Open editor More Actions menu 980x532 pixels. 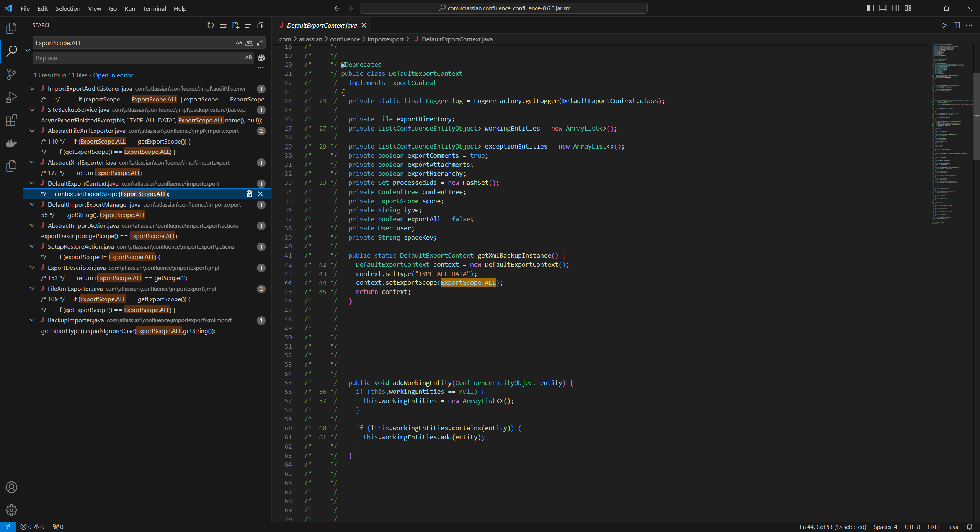[x=969, y=25]
